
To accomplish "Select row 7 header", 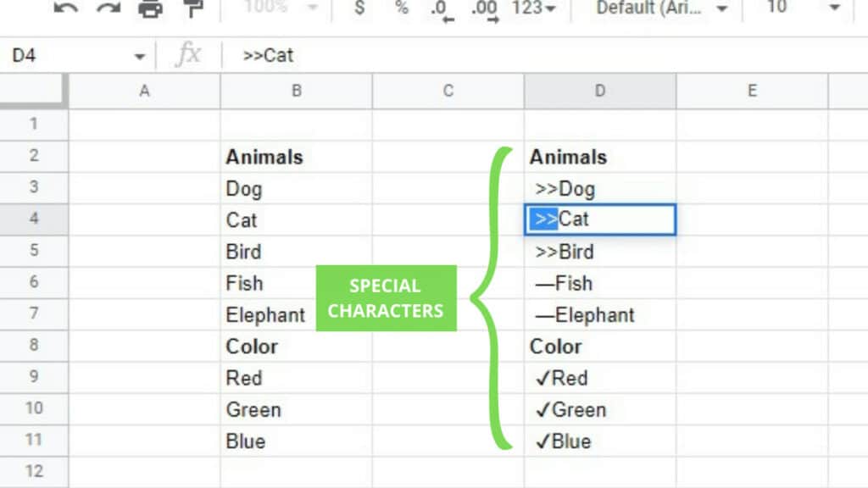I will [x=34, y=314].
